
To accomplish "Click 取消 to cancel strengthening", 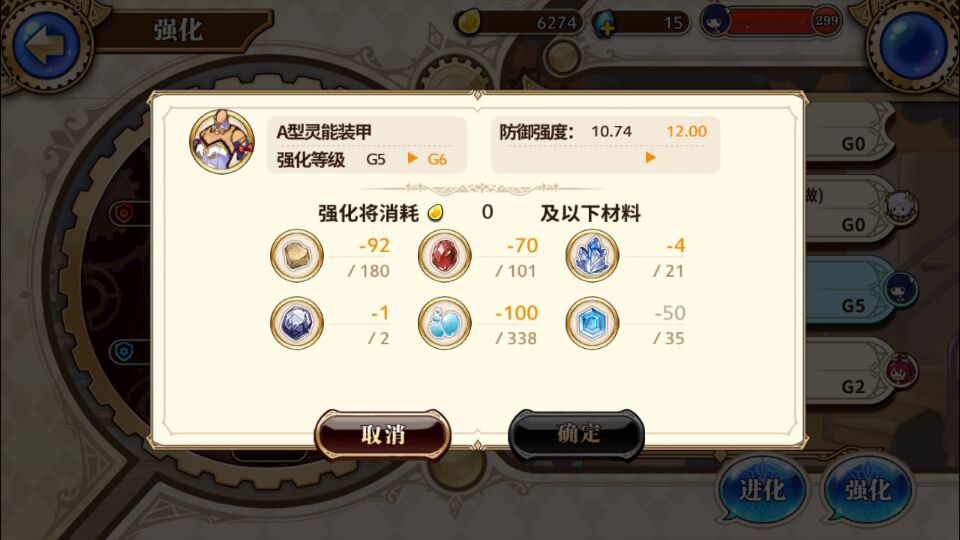I will point(383,434).
